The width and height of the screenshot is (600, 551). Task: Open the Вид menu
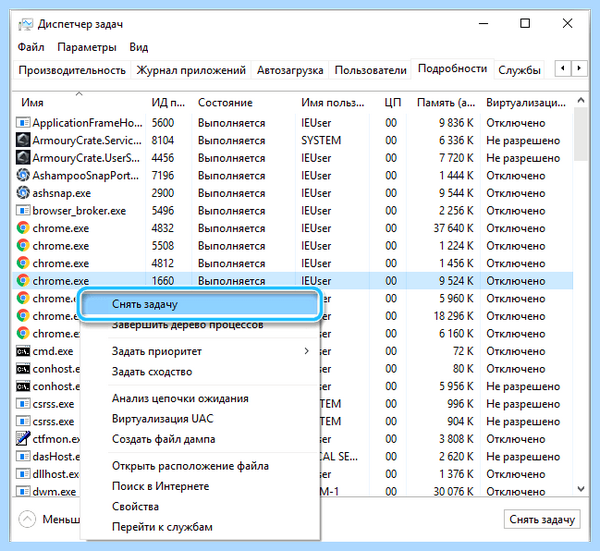[139, 47]
